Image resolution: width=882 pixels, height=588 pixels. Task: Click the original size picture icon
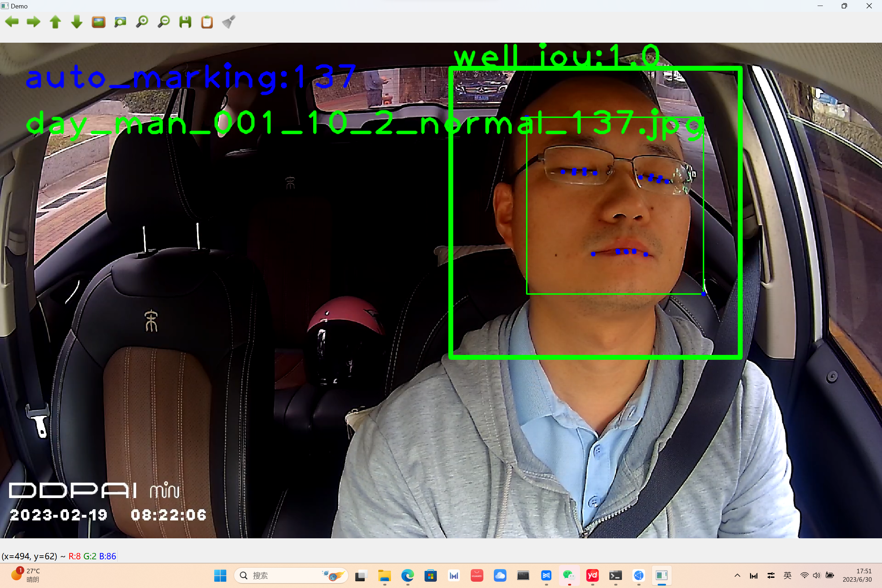[99, 22]
